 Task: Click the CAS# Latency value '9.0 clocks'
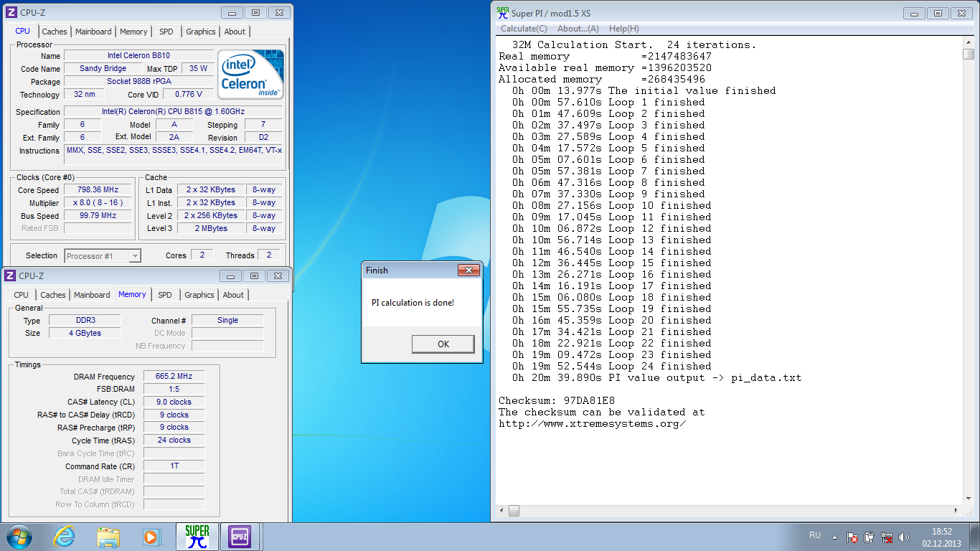tap(174, 402)
